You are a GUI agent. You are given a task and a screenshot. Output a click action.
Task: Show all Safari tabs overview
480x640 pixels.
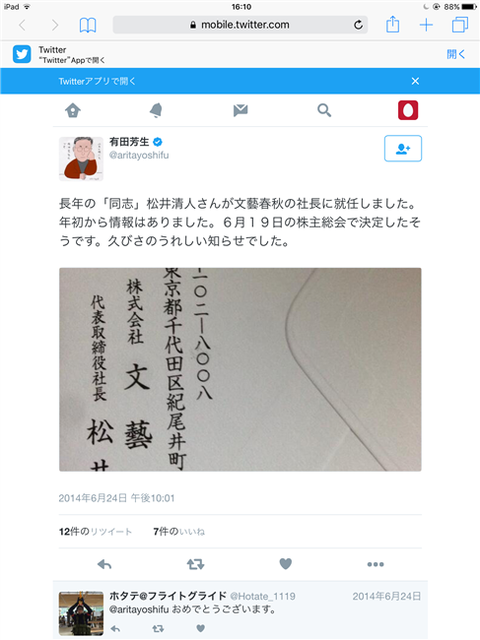(460, 25)
